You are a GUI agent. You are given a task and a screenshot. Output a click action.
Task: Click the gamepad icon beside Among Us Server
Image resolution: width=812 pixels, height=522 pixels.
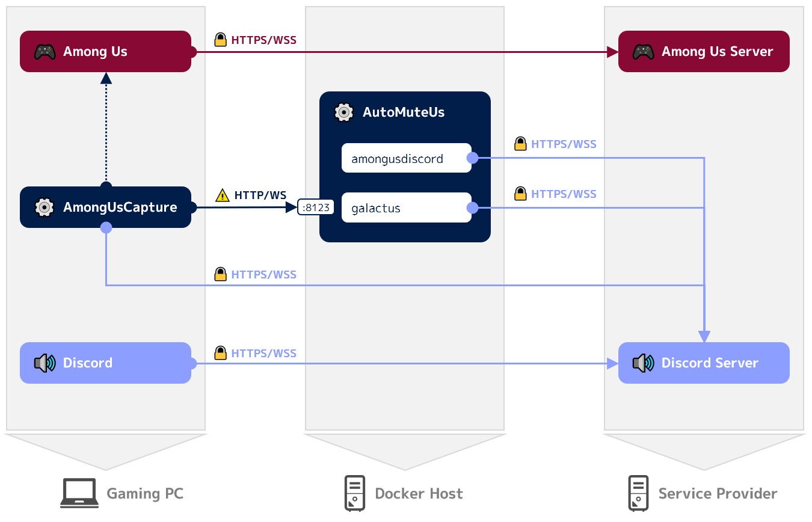[643, 52]
